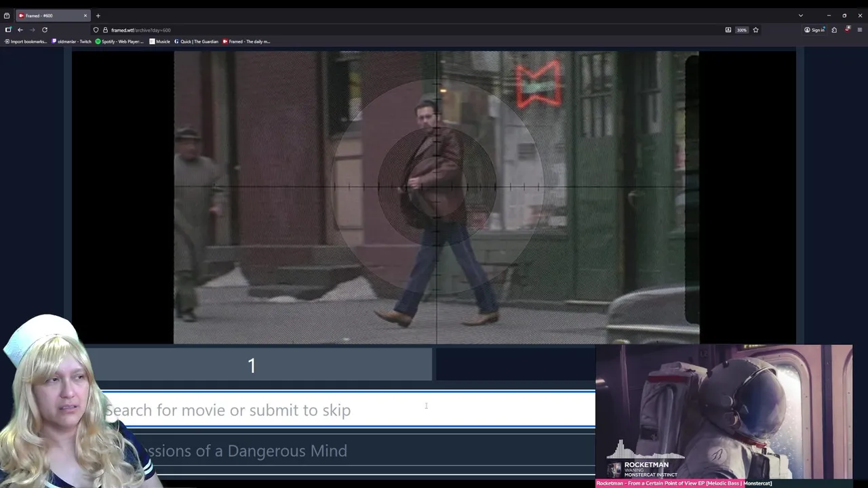Bookmark this page with star icon

pos(755,30)
